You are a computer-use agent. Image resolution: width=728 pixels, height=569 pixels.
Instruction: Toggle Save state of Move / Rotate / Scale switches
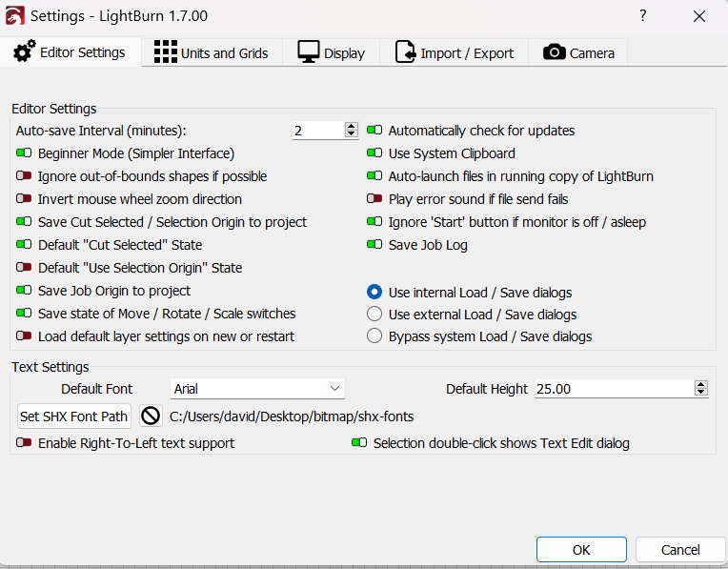tap(24, 313)
